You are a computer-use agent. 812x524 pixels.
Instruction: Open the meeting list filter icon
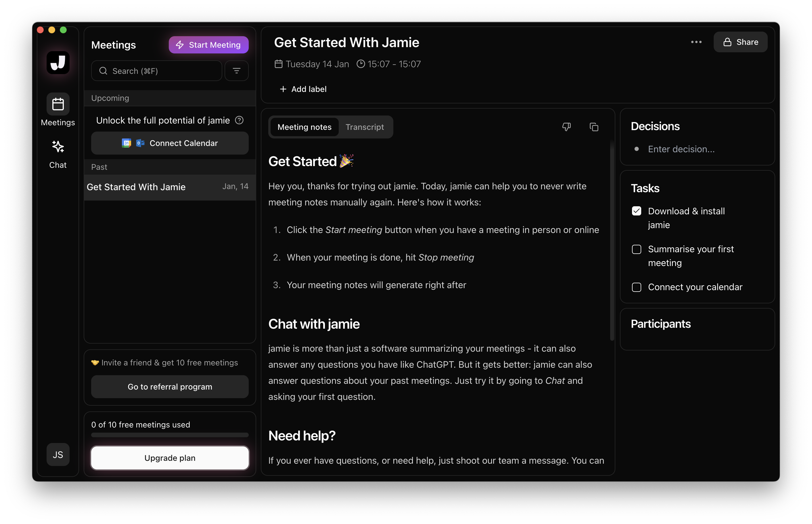point(236,70)
